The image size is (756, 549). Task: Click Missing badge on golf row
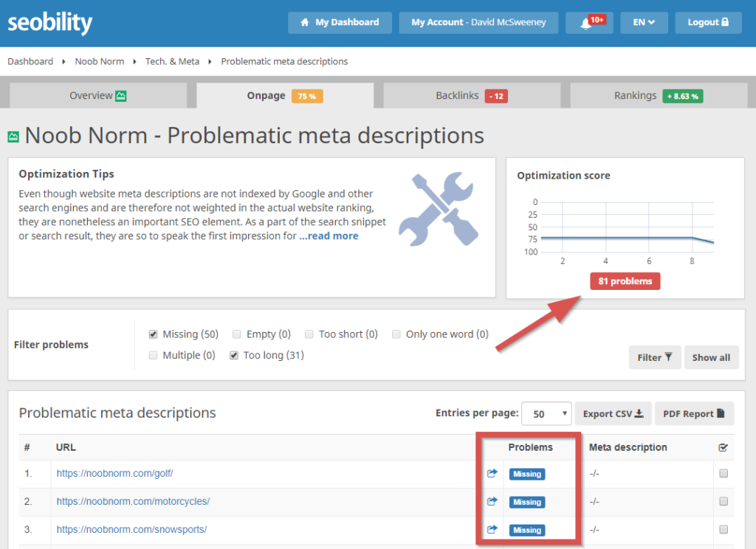(527, 474)
